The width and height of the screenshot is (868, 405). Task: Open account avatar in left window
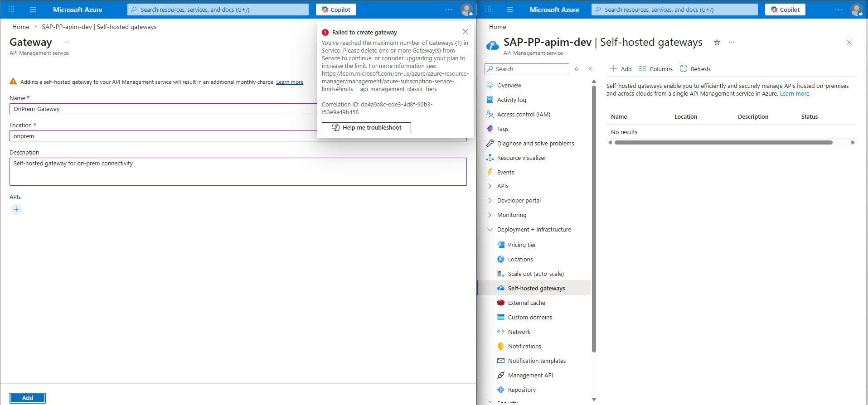pos(466,10)
